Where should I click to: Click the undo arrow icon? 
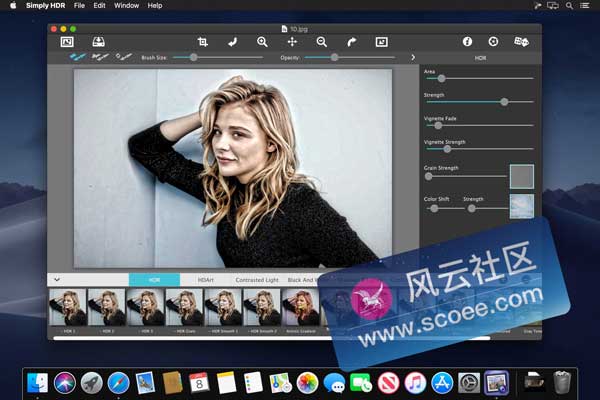(232, 42)
